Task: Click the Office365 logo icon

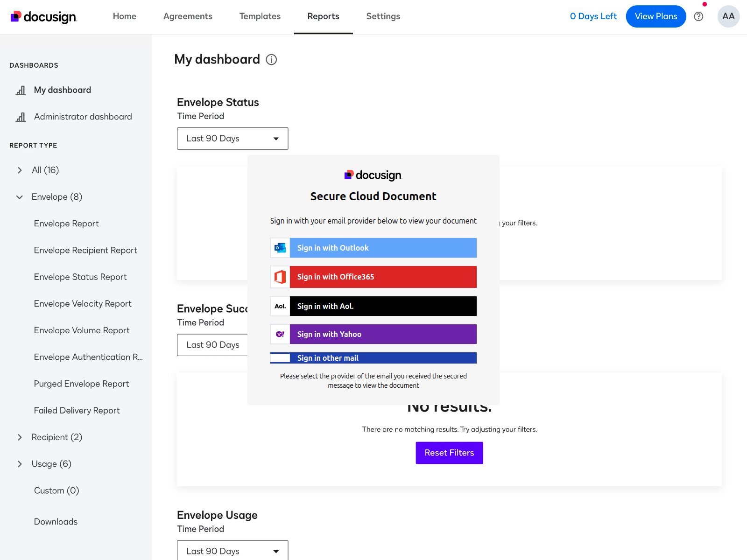Action: (x=280, y=277)
